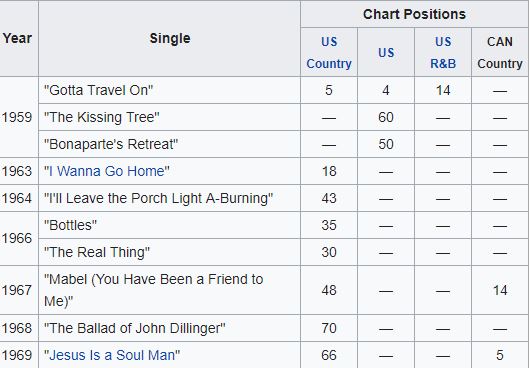
Task: Select the CAN Country column header
Action: (500, 52)
